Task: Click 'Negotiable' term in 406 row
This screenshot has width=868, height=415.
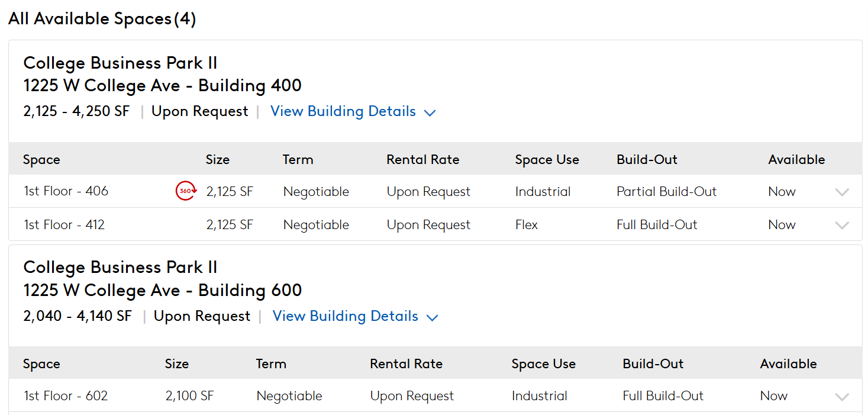Action: (317, 191)
